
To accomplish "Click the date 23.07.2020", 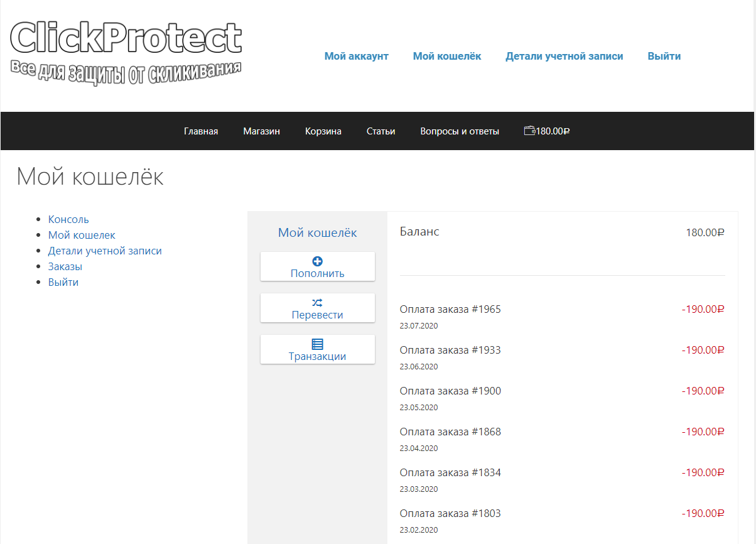I will pos(419,326).
